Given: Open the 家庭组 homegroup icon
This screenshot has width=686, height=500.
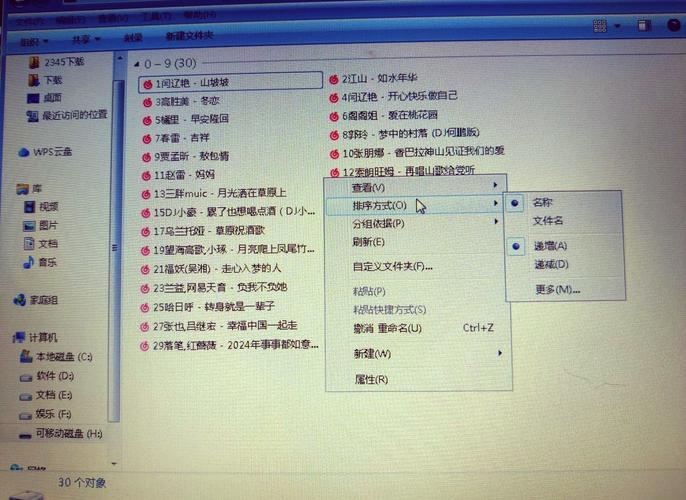Looking at the screenshot, I should pos(19,300).
